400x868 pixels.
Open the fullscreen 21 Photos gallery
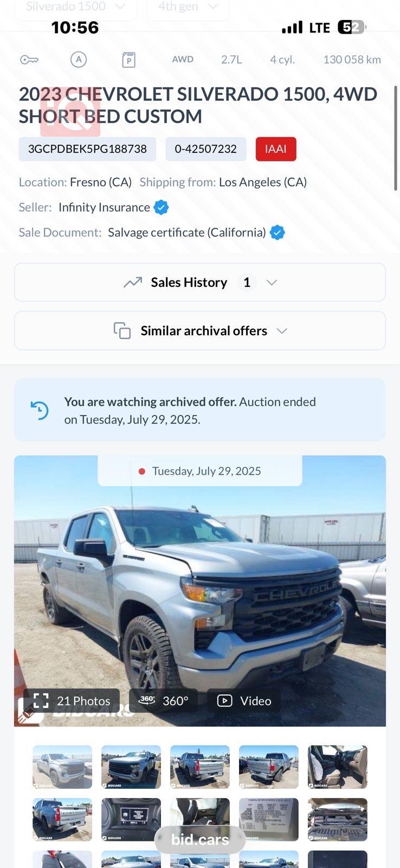[72, 700]
